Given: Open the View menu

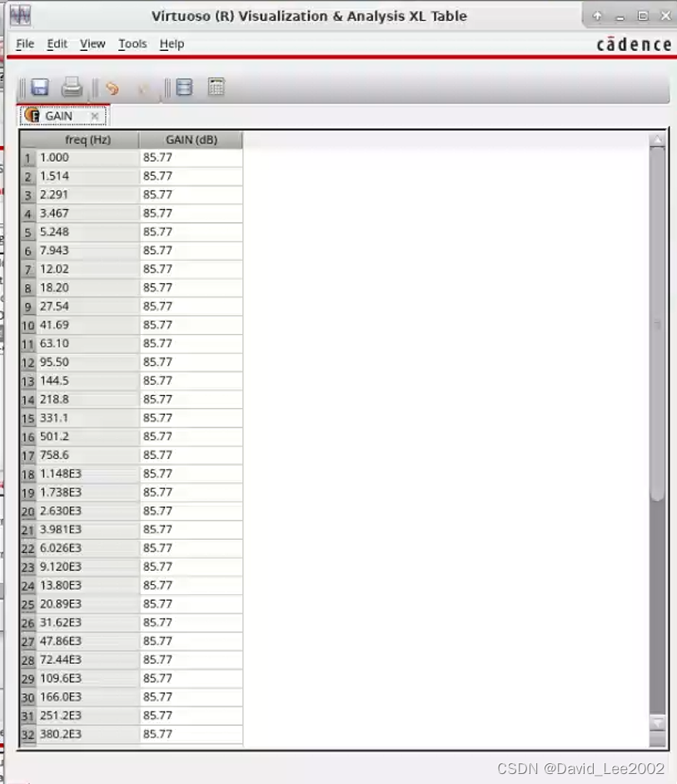Looking at the screenshot, I should tap(92, 44).
